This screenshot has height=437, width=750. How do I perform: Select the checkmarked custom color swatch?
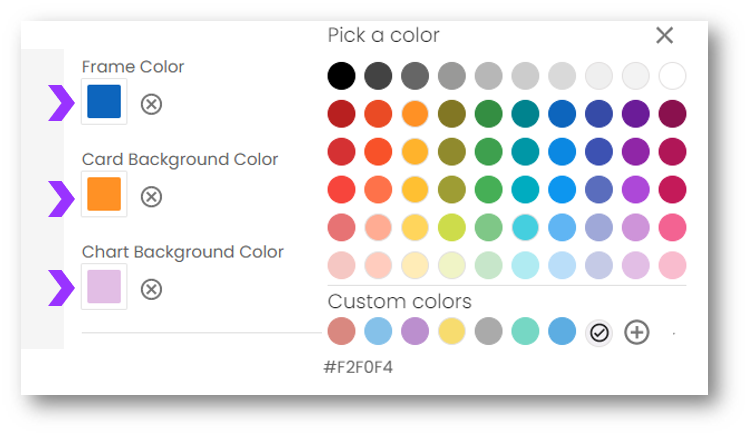click(599, 332)
